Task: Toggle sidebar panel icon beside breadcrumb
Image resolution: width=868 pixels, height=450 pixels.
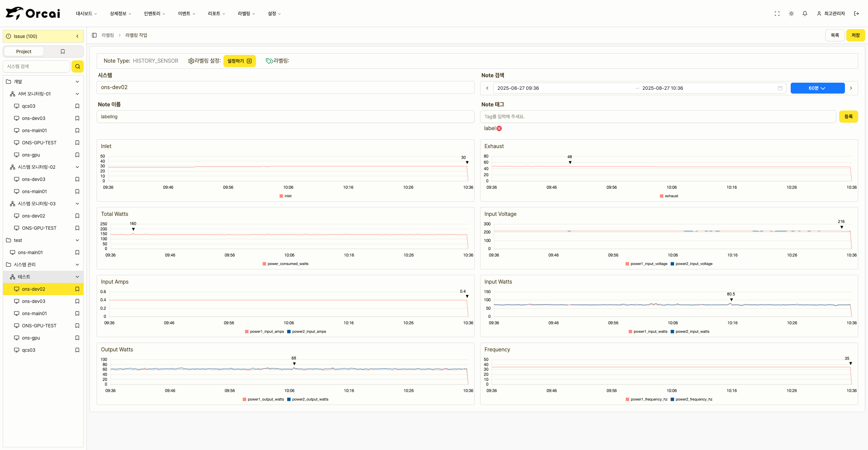Action: [94, 35]
